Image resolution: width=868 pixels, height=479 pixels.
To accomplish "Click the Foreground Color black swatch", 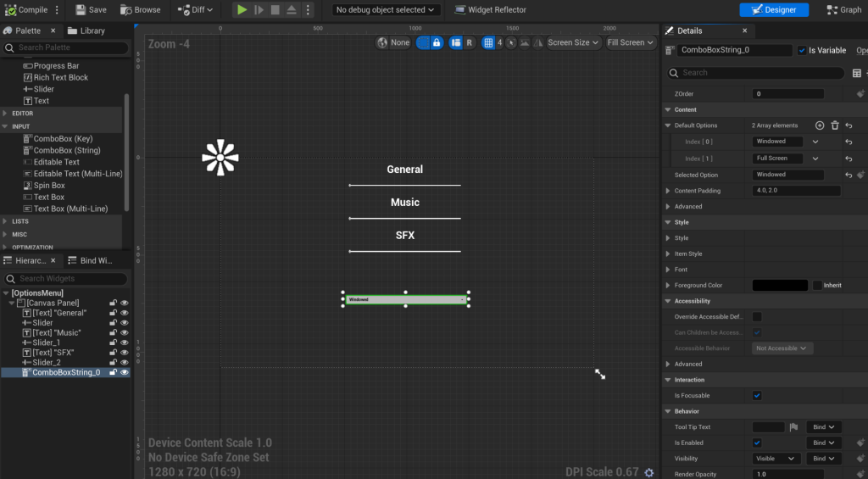I will pos(780,286).
